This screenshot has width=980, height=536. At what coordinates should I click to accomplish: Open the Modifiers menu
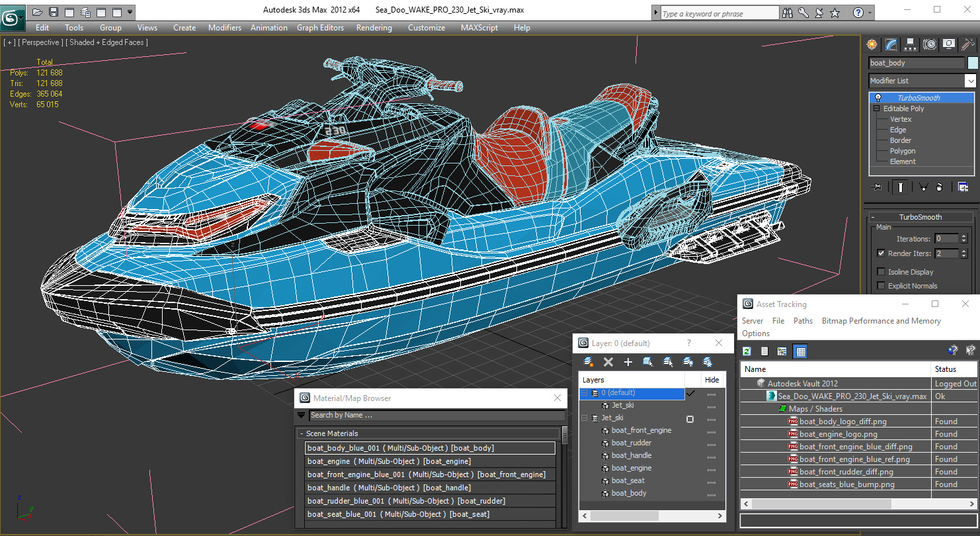point(225,28)
